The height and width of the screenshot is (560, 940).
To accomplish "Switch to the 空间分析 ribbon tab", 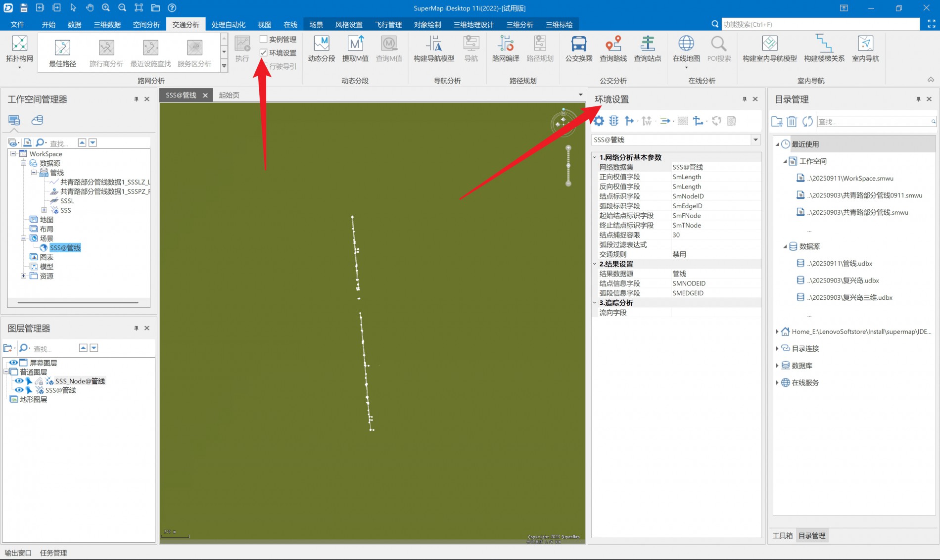I will click(146, 25).
